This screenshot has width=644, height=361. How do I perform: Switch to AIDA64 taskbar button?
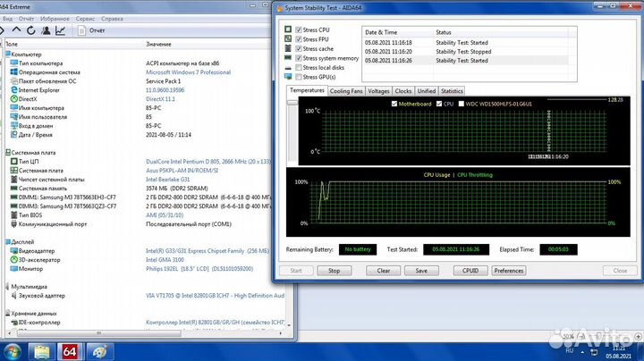point(70,352)
